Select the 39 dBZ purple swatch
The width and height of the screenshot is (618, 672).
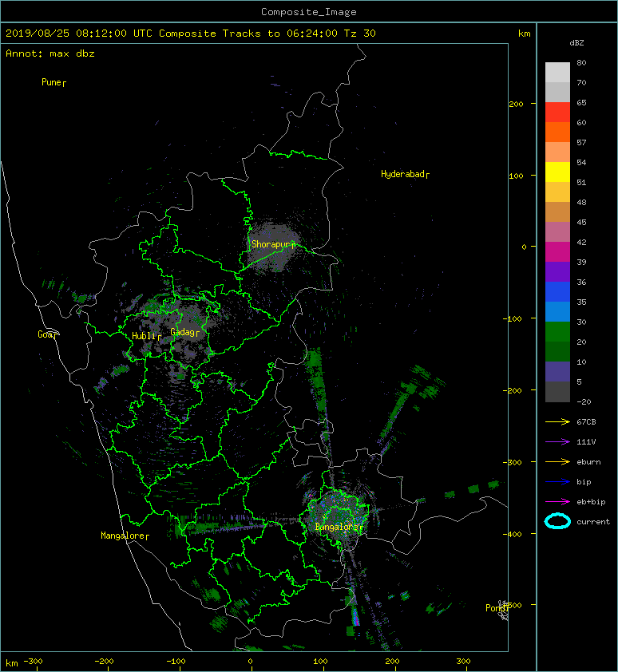point(557,271)
